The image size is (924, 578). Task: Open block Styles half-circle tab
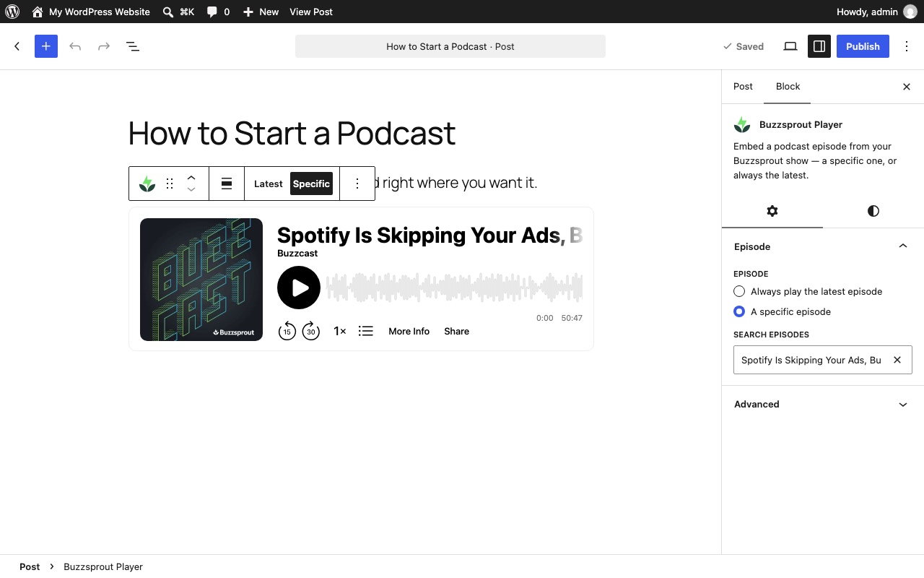(x=873, y=211)
